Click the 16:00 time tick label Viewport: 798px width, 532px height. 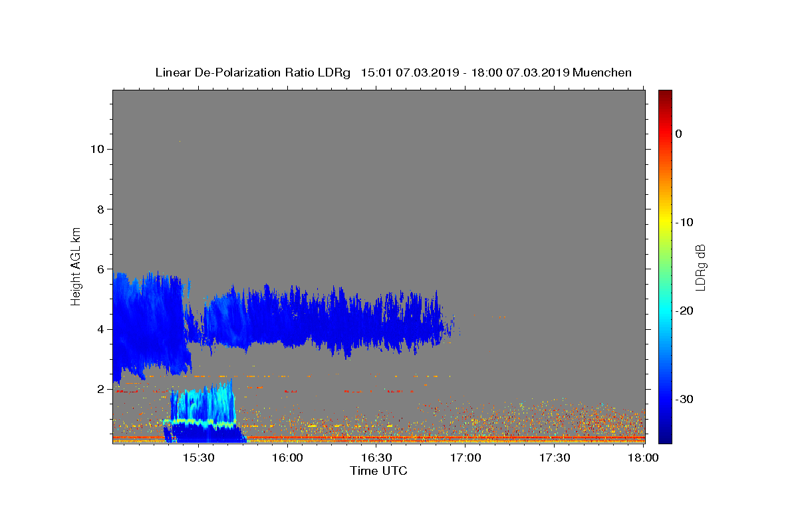[x=287, y=458]
